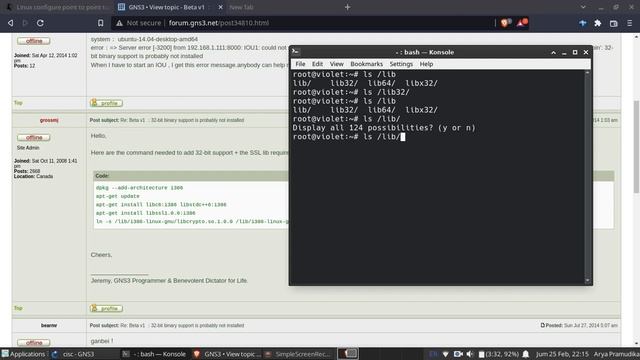640x360 pixels.
Task: Click the Not secure warning icon
Action: [119, 23]
